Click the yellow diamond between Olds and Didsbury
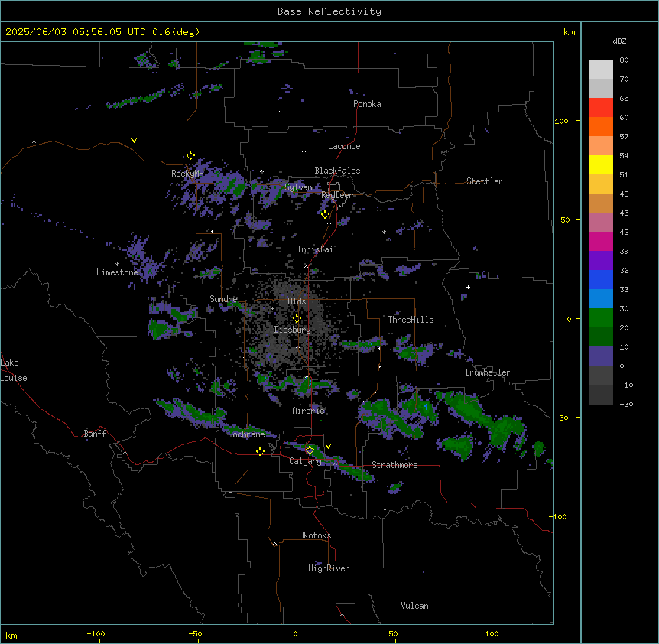659x644 pixels. (297, 319)
